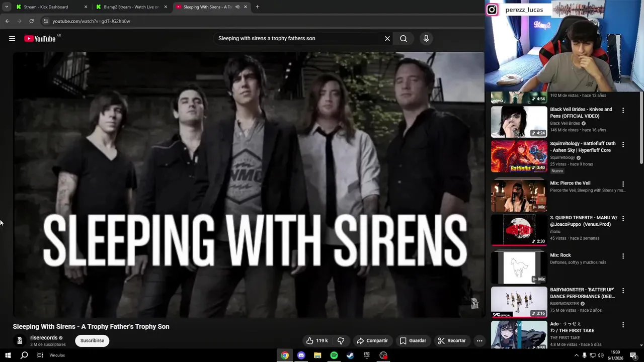
Task: Click the video player showing Sleeping With Sirens
Action: click(x=249, y=185)
